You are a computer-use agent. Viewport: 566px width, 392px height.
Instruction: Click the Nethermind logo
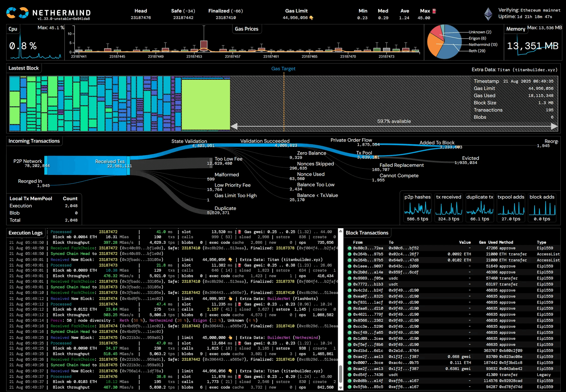coord(17,13)
